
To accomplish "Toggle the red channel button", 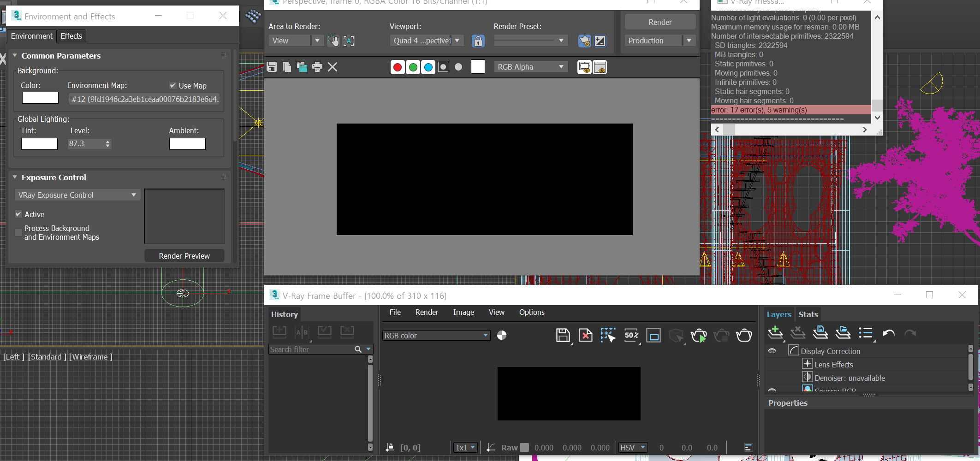I will (398, 67).
